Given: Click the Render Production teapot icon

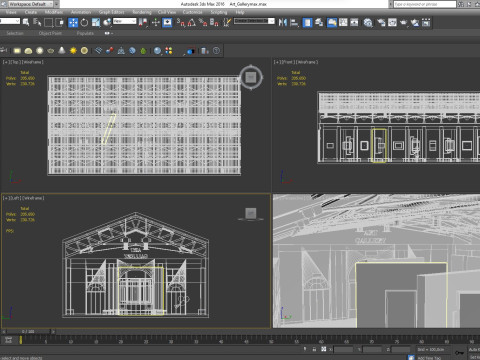Looking at the screenshot, I should 403,22.
